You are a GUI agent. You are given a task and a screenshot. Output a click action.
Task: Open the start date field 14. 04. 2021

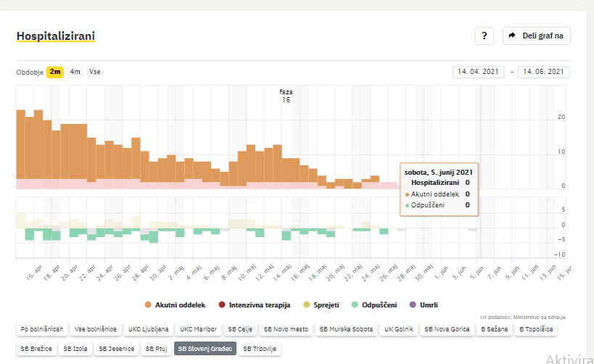tap(478, 72)
